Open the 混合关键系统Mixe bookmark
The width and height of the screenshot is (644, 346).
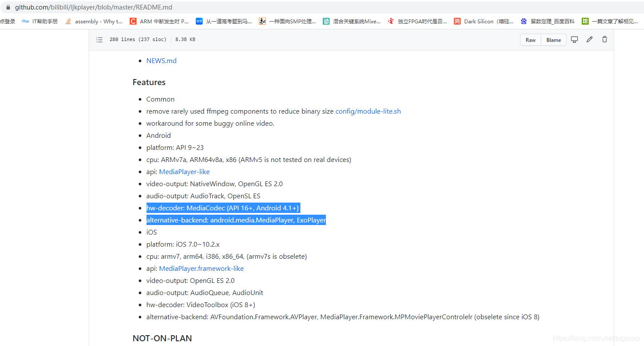(352, 21)
